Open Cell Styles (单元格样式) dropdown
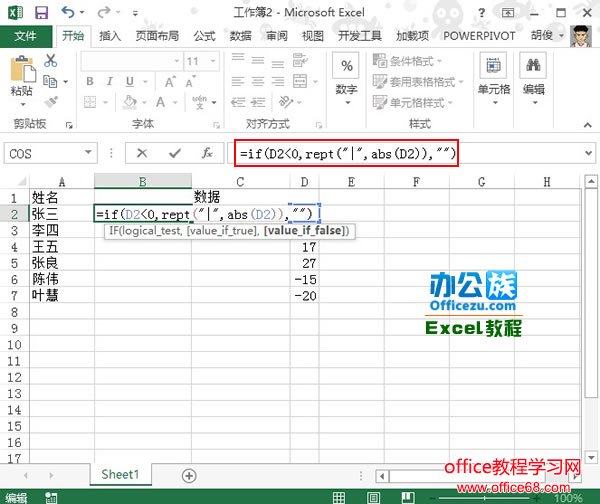 tap(412, 102)
